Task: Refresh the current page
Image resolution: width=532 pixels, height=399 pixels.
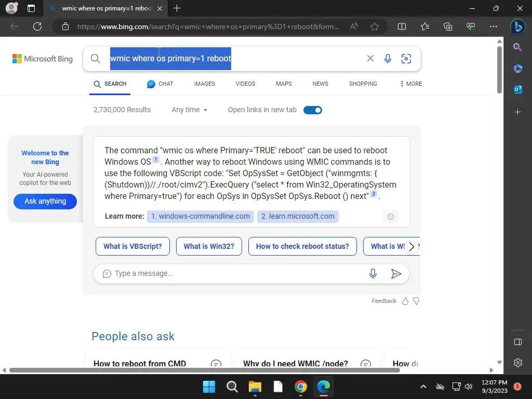Action: (x=37, y=26)
